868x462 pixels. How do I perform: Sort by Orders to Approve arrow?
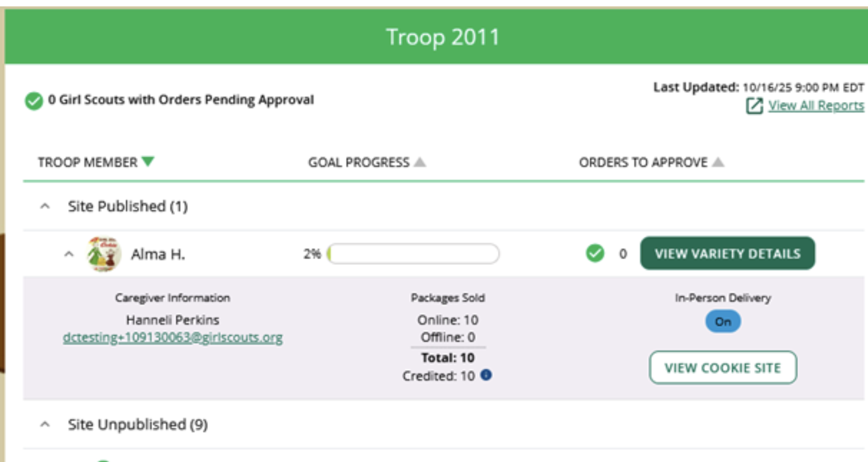(718, 162)
